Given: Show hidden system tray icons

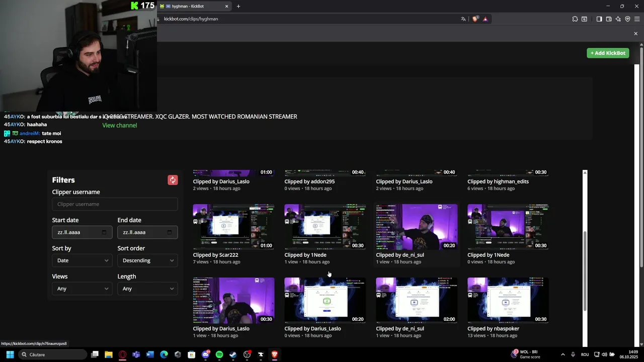Looking at the screenshot, I should (x=562, y=354).
